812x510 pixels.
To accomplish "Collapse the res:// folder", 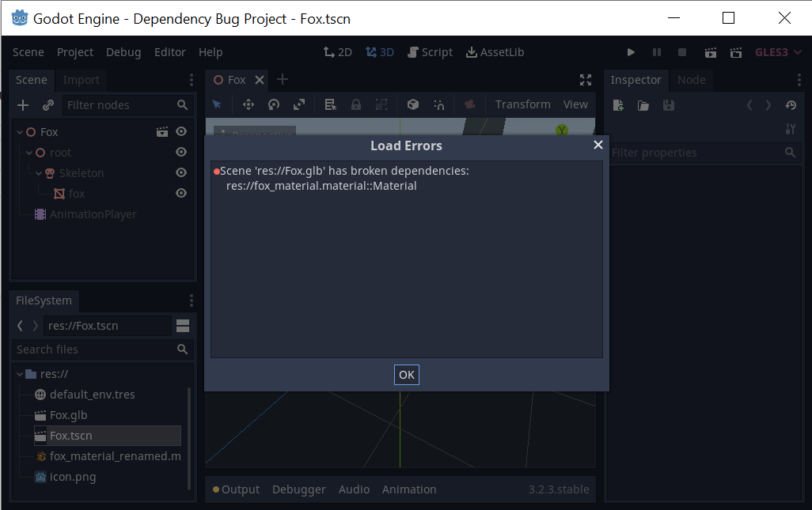I will click(20, 374).
